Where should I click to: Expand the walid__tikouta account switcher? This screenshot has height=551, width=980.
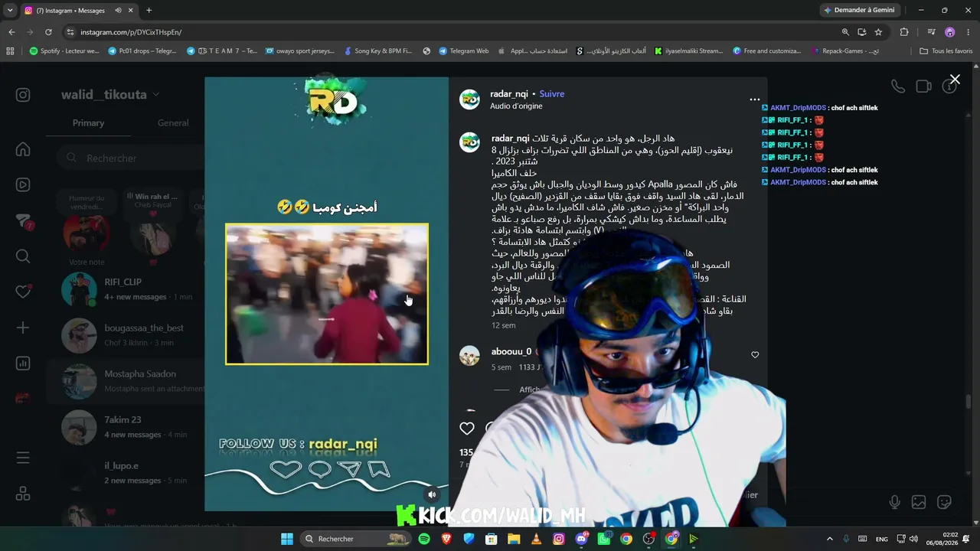click(110, 95)
